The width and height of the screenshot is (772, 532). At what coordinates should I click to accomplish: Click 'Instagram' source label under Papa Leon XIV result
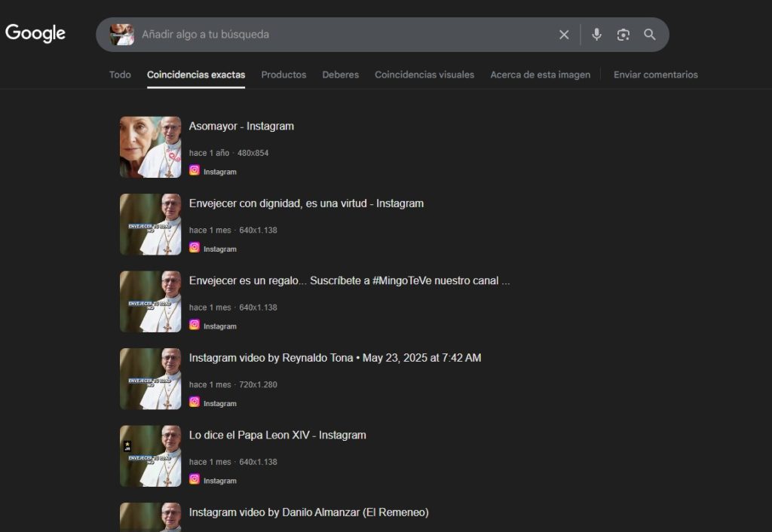click(x=220, y=481)
